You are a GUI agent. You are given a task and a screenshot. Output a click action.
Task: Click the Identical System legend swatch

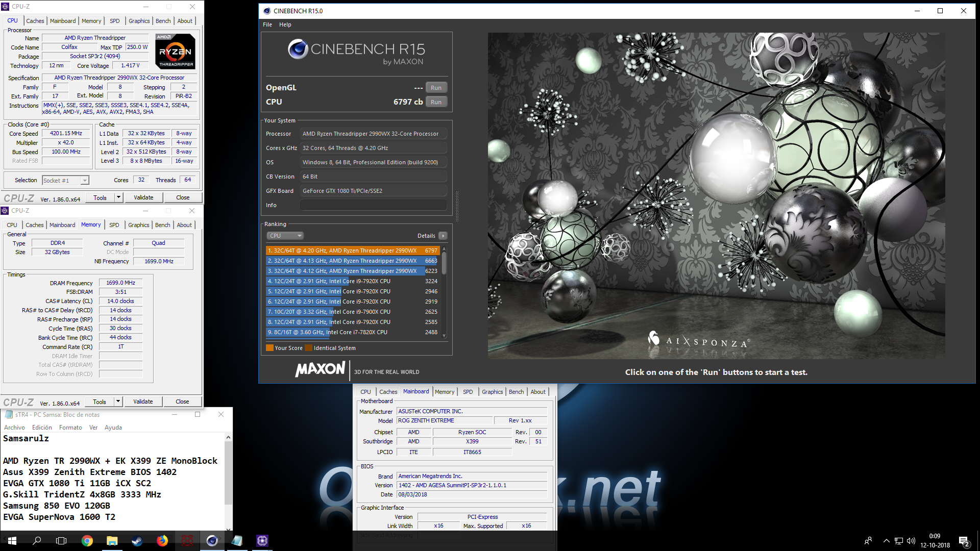308,348
